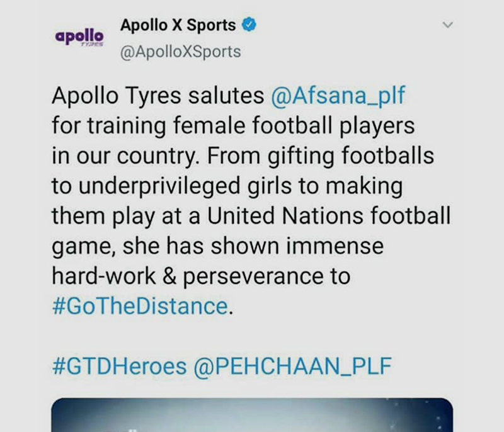Image resolution: width=504 pixels, height=432 pixels.
Task: Visit the @ApolloXSports handle
Action: (180, 52)
